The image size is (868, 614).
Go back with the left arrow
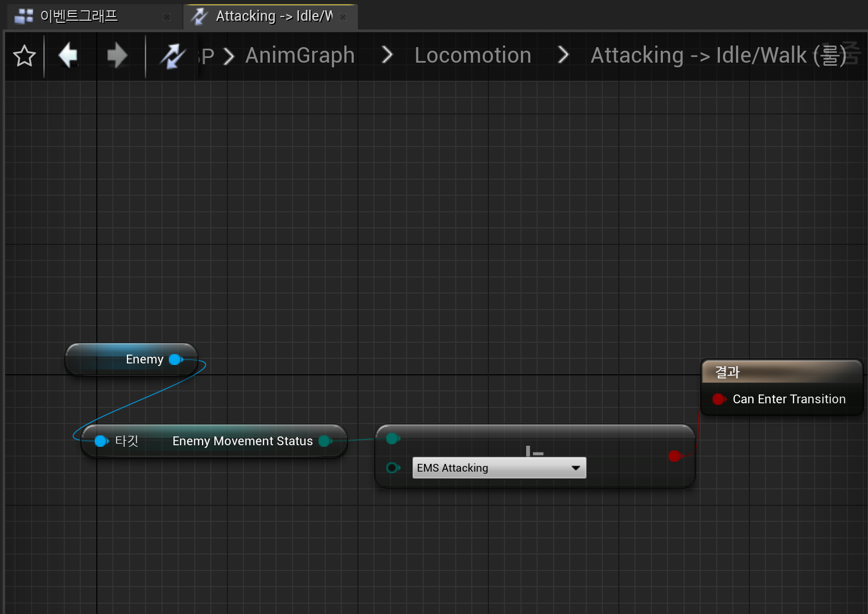[x=68, y=56]
